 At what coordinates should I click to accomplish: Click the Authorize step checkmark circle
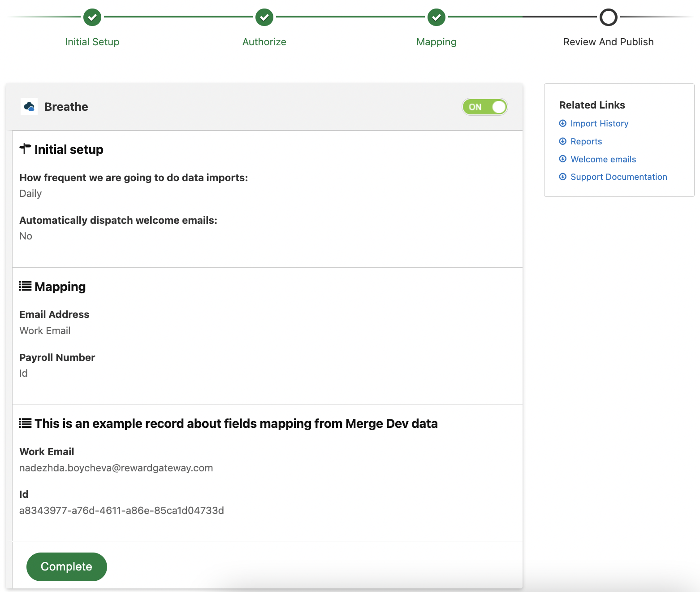(x=264, y=17)
